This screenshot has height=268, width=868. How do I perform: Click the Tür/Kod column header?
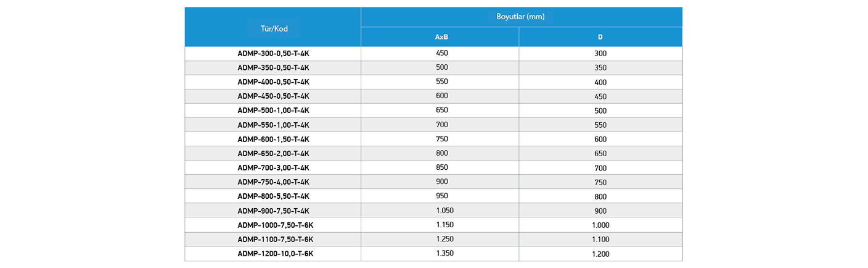(274, 28)
